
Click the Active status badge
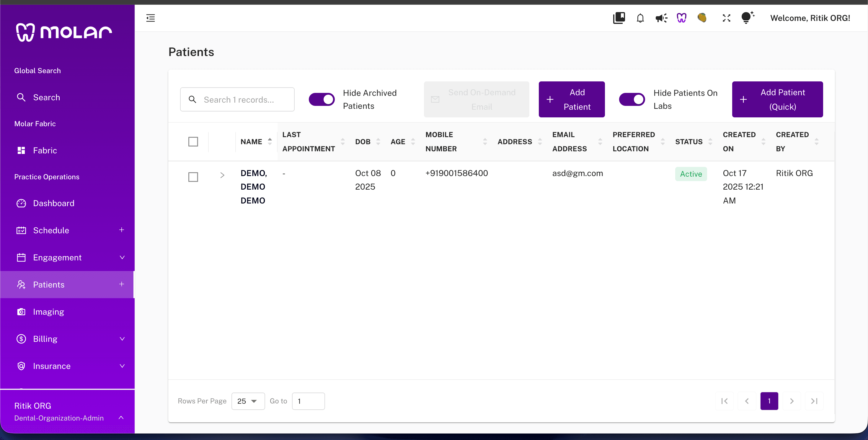tap(691, 174)
